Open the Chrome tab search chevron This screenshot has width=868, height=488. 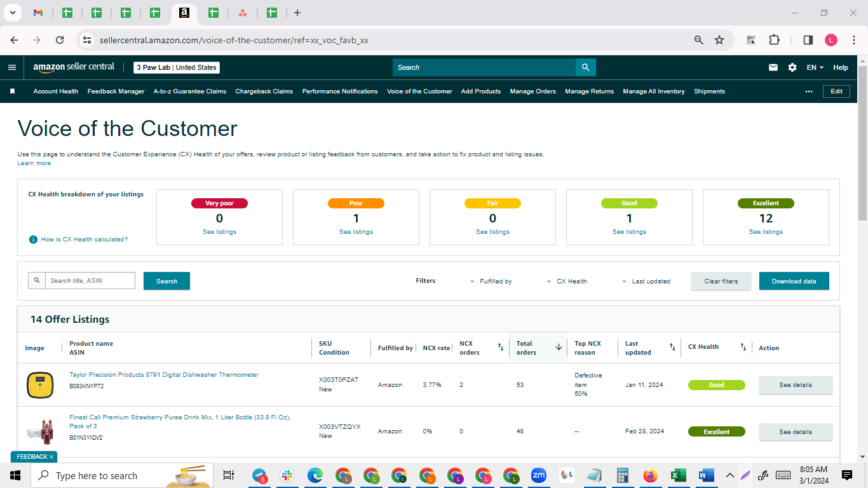pyautogui.click(x=12, y=13)
